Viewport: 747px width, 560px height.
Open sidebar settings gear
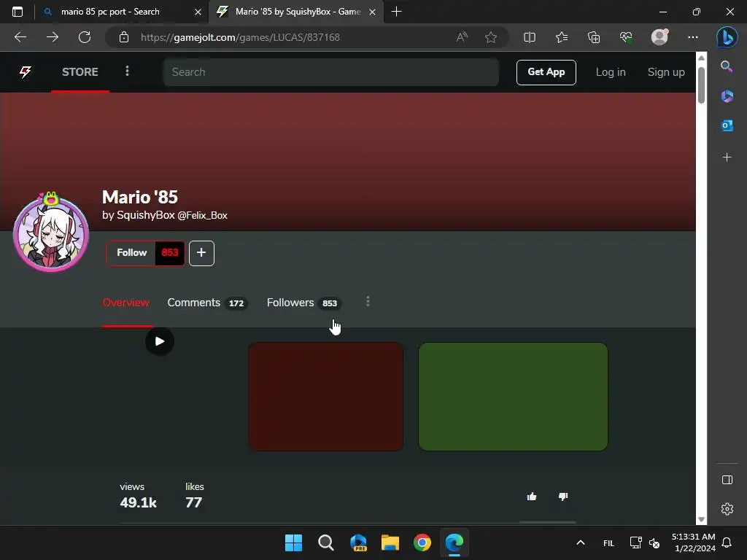727,509
